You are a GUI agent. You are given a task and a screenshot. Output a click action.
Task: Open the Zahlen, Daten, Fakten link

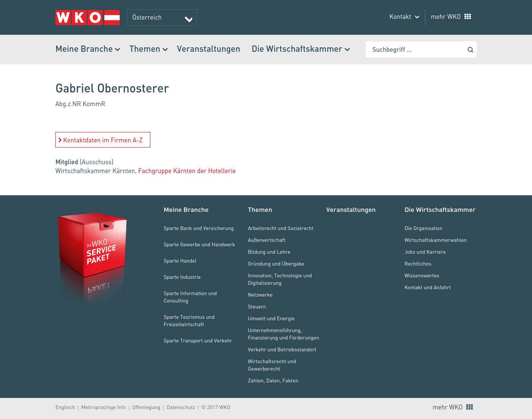click(273, 381)
